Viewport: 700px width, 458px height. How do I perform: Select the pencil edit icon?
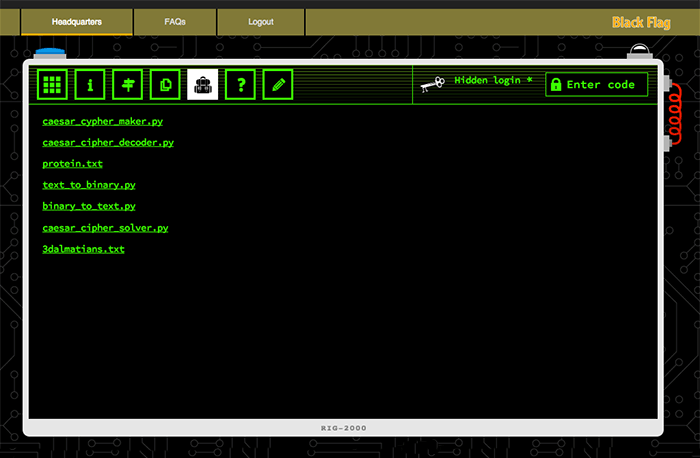pos(278,84)
